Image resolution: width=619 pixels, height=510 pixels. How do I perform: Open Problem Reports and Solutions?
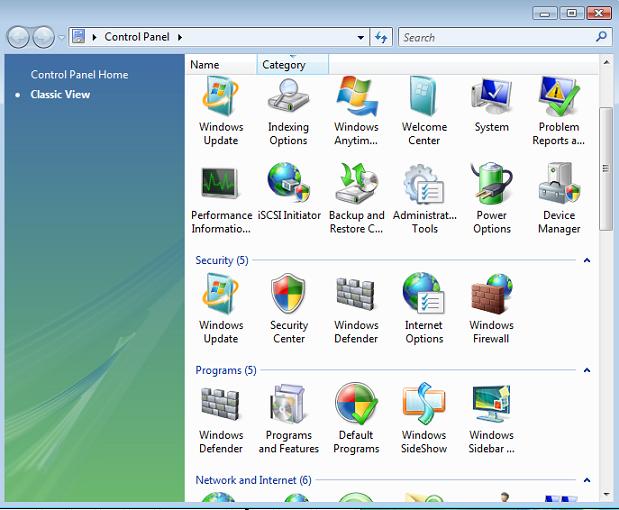coord(559,112)
